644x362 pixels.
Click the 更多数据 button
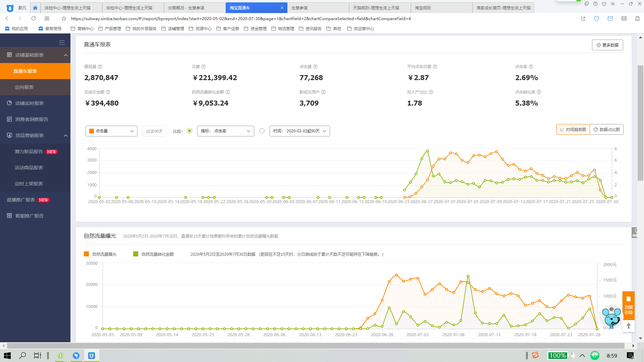pos(607,45)
